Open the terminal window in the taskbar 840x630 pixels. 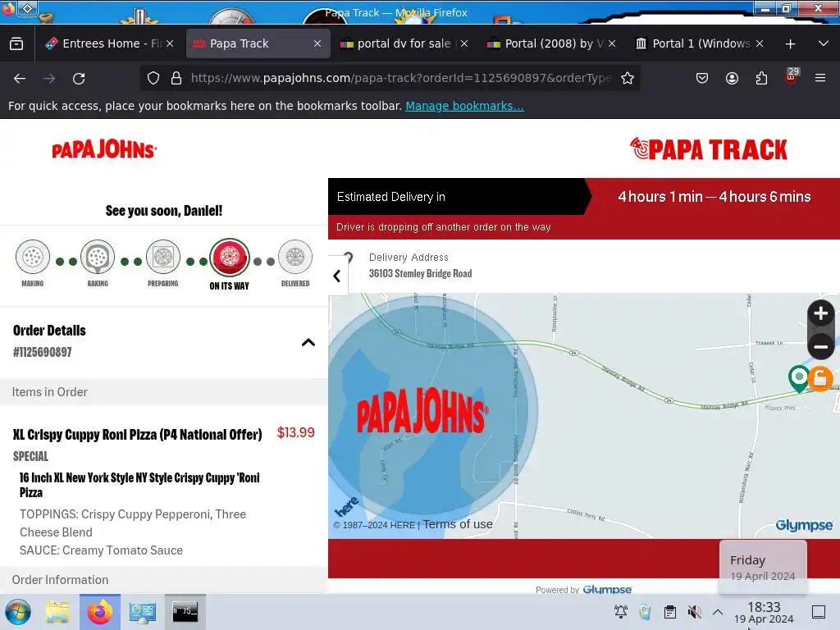pyautogui.click(x=185, y=612)
